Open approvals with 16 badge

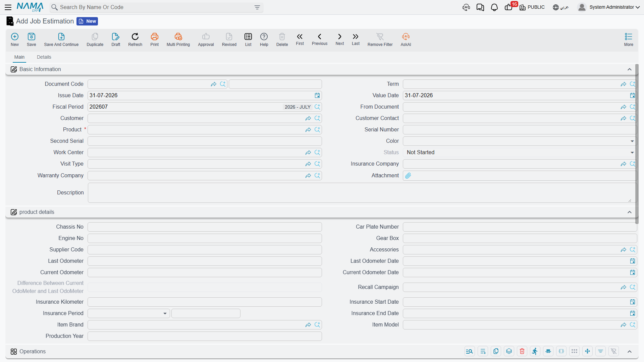[509, 7]
